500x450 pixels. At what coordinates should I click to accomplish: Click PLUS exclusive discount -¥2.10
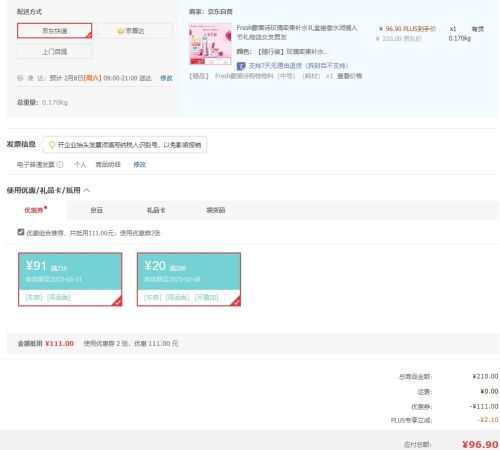(488, 420)
